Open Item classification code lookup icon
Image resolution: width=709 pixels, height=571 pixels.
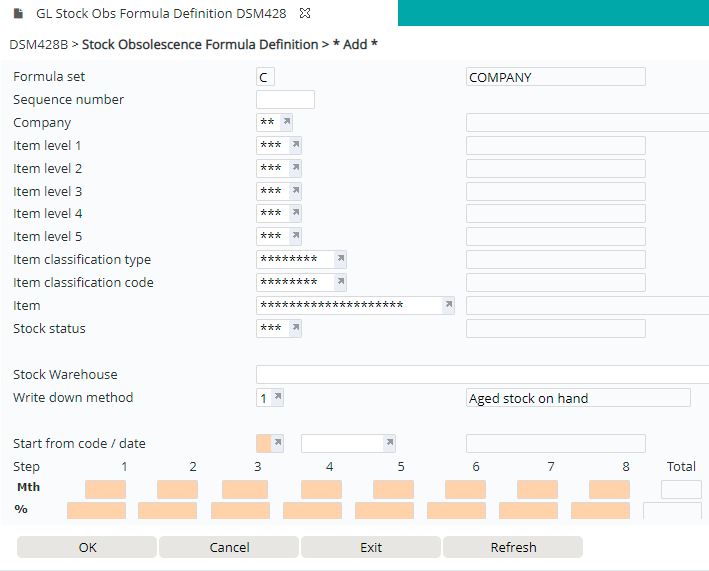point(341,282)
